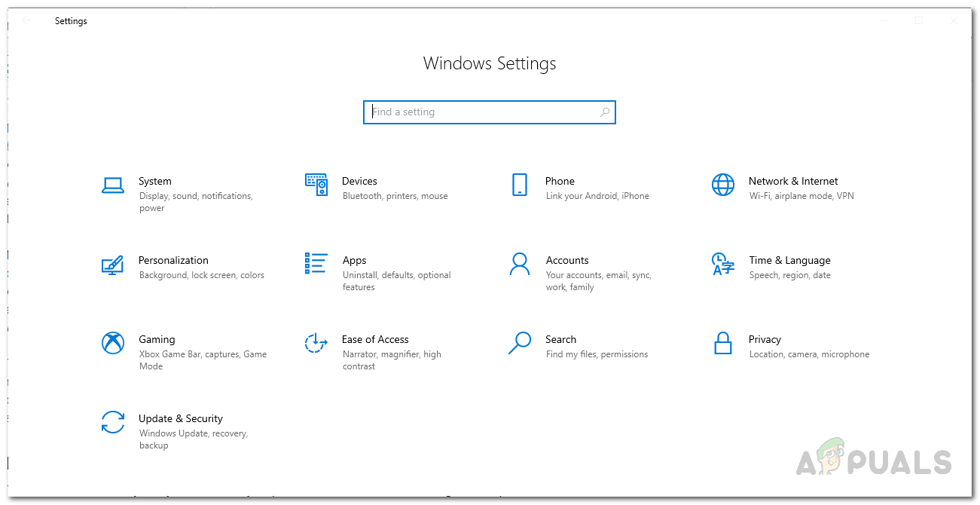Click the Update & Security arrows icon
This screenshot has width=980, height=505.
pyautogui.click(x=113, y=422)
